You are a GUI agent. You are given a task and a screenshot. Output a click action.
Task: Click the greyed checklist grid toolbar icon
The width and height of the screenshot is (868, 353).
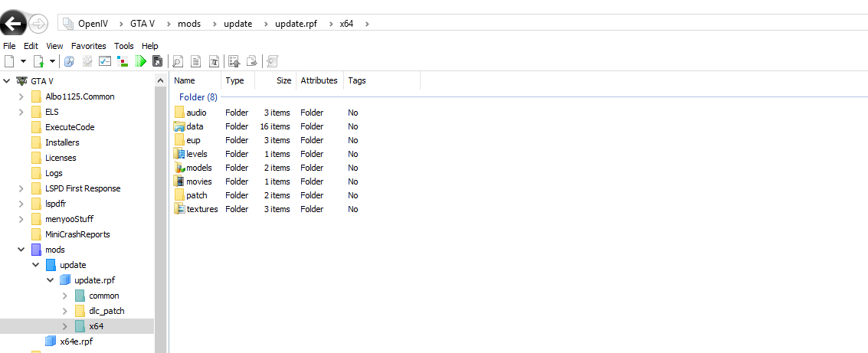pos(87,60)
